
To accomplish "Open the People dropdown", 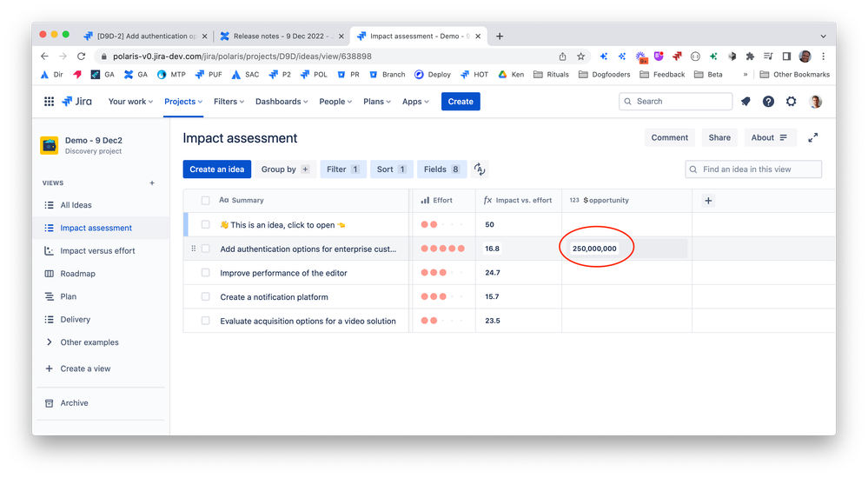I will 335,102.
